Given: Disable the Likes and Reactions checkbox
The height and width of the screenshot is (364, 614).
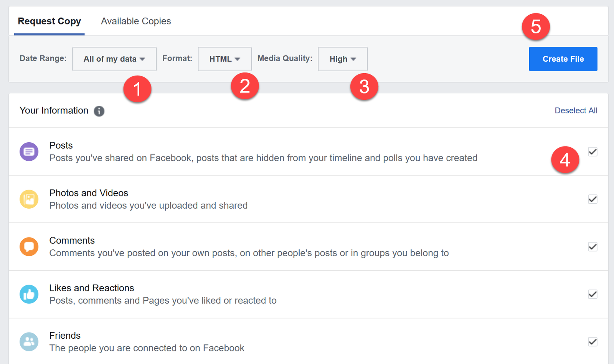Looking at the screenshot, I should (592, 294).
